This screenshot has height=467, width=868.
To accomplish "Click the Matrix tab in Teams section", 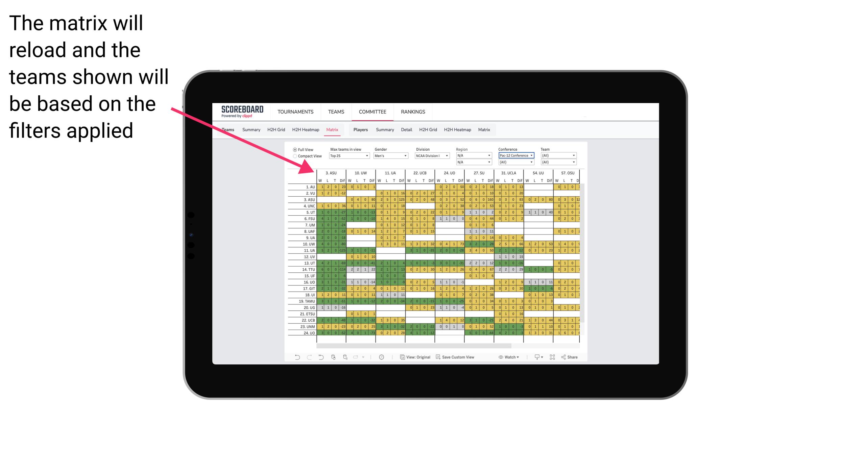I will coord(333,130).
